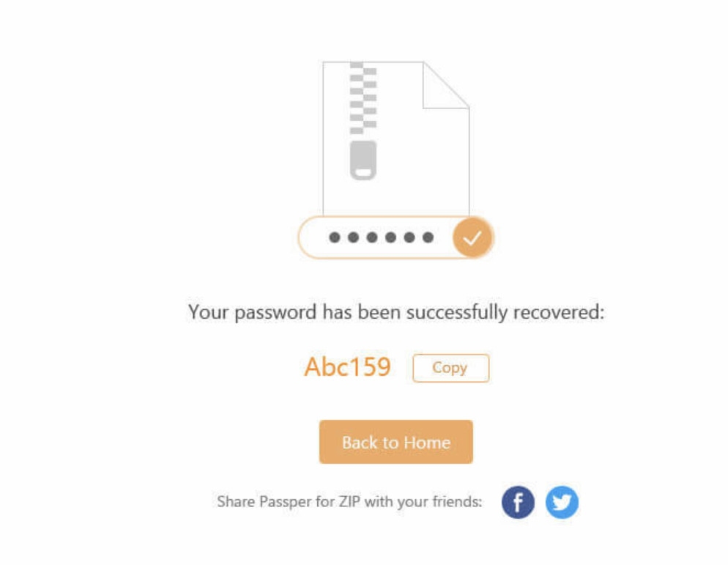Click the ZIP file document illustration body

pyautogui.click(x=396, y=139)
